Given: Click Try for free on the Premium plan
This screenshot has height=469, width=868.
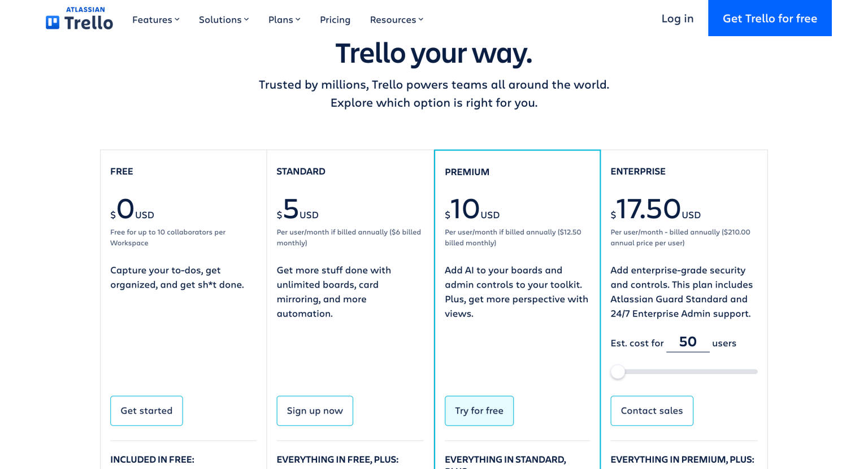Looking at the screenshot, I should pos(479,411).
